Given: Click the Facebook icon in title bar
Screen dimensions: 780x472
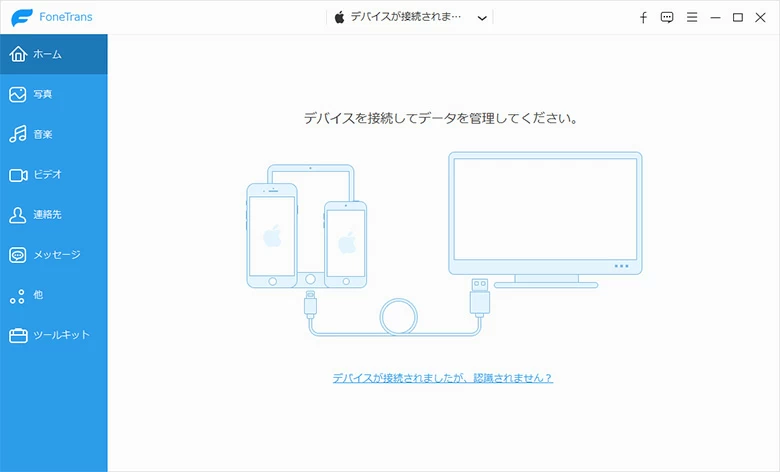Looking at the screenshot, I should pyautogui.click(x=643, y=18).
